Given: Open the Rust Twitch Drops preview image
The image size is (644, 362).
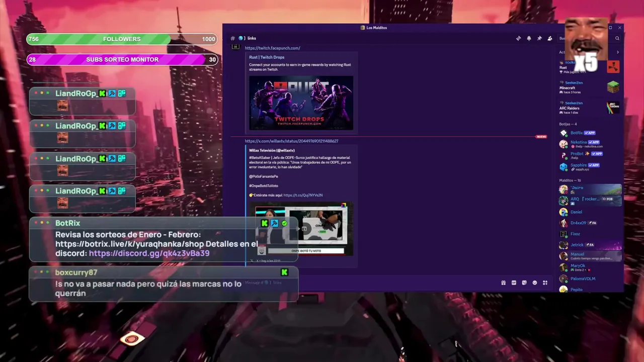Looking at the screenshot, I should coord(301,103).
